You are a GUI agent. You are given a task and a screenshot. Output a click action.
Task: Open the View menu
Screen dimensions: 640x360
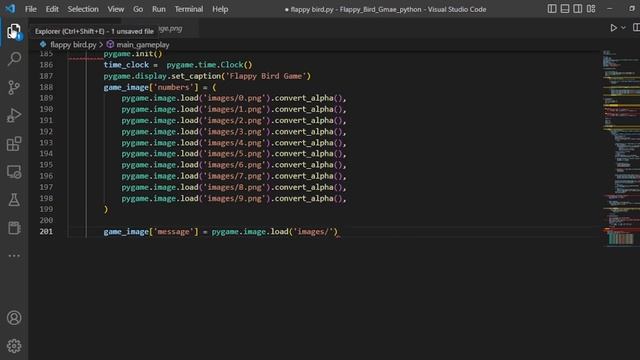116,9
